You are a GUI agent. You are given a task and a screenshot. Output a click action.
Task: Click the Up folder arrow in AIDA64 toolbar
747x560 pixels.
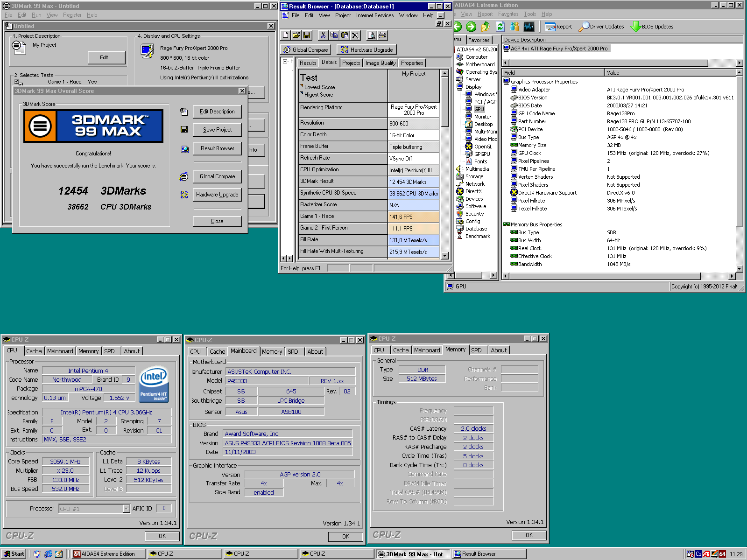pos(486,27)
